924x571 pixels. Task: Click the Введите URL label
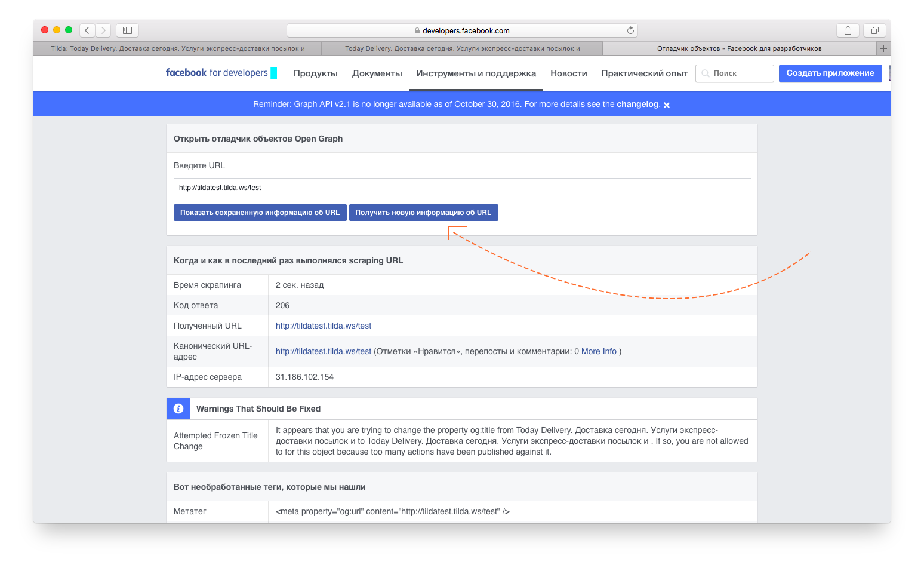pos(199,165)
